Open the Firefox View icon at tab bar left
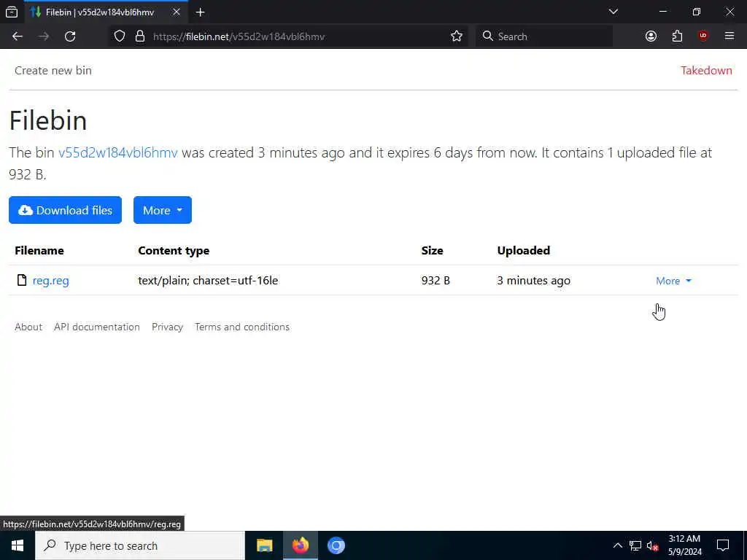 click(x=12, y=12)
